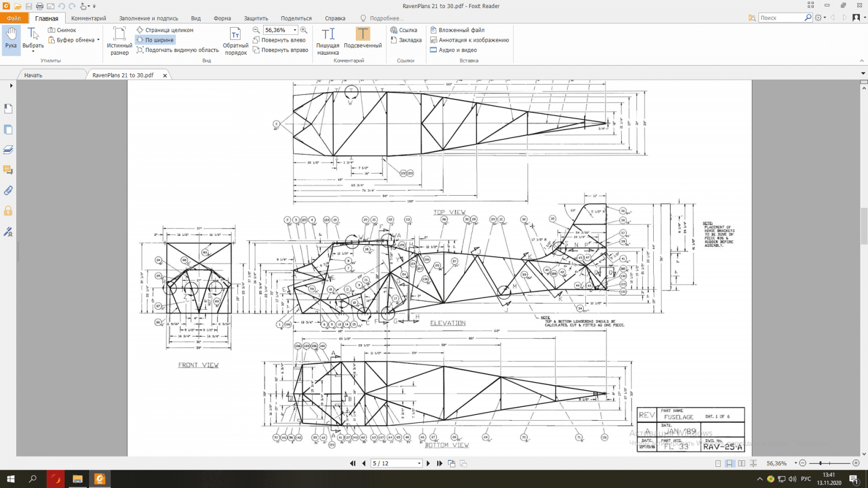Take a Снимок snapshot of the page
Viewport: 868px width, 488px height.
(x=62, y=30)
